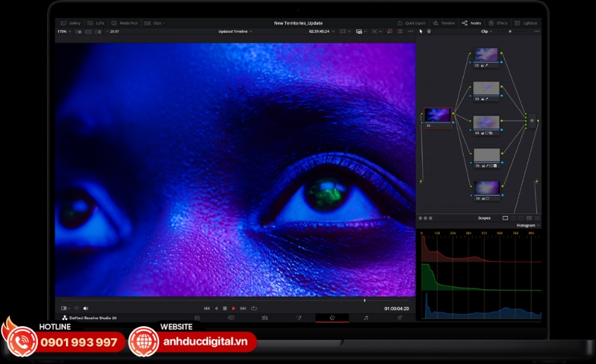The width and height of the screenshot is (596, 364).
Task: Toggle the Nodes panel button
Action: coord(471,23)
